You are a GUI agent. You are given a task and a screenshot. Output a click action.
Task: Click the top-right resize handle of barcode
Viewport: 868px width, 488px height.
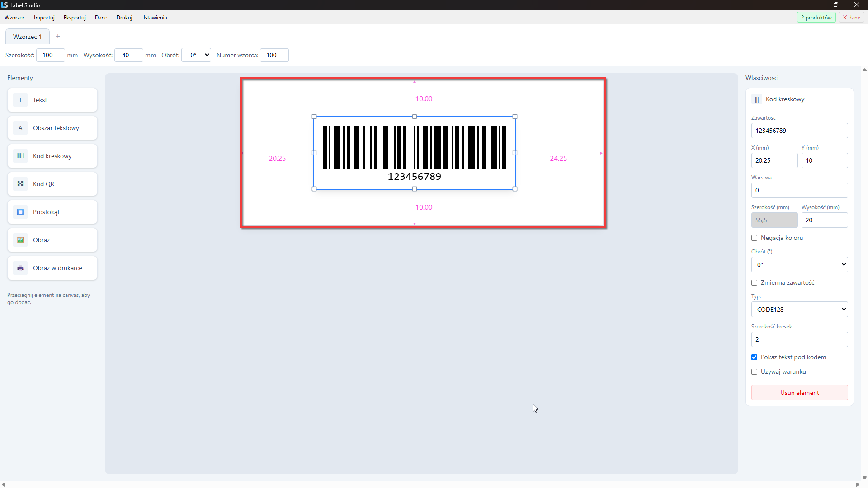click(x=515, y=117)
